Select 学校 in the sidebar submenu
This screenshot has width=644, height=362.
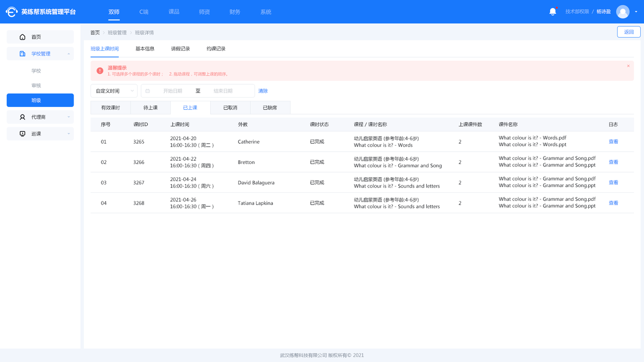(36, 71)
